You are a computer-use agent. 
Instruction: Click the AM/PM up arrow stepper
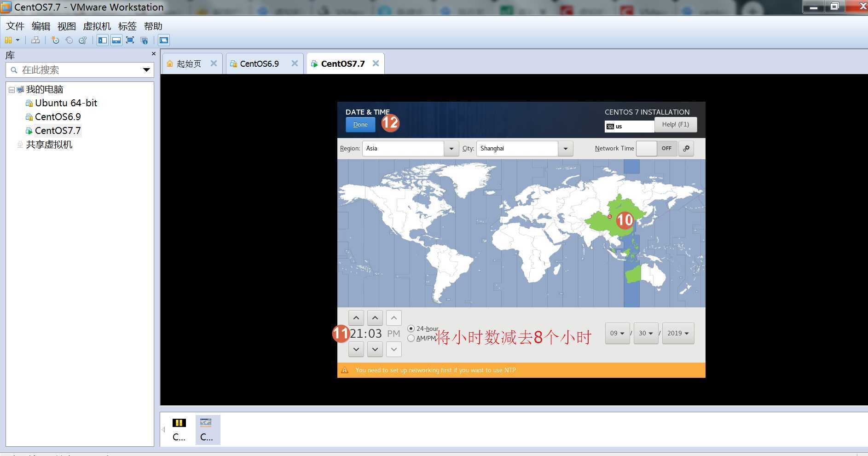pyautogui.click(x=394, y=318)
